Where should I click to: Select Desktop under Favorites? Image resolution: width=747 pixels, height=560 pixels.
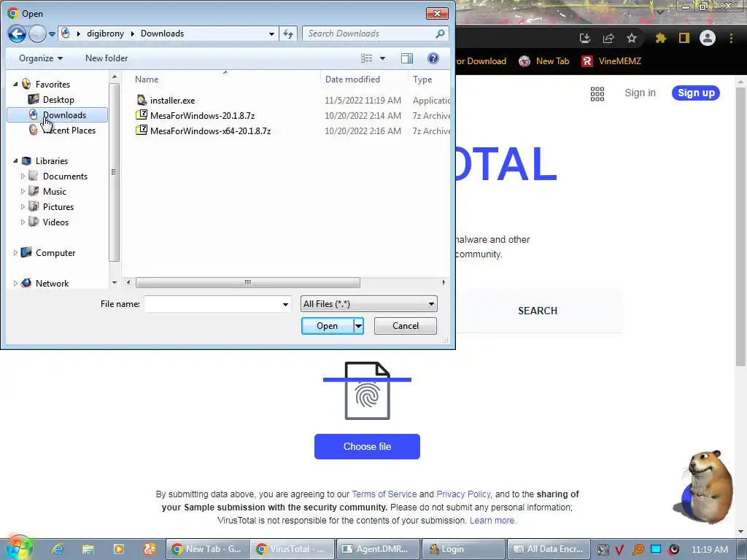click(58, 99)
